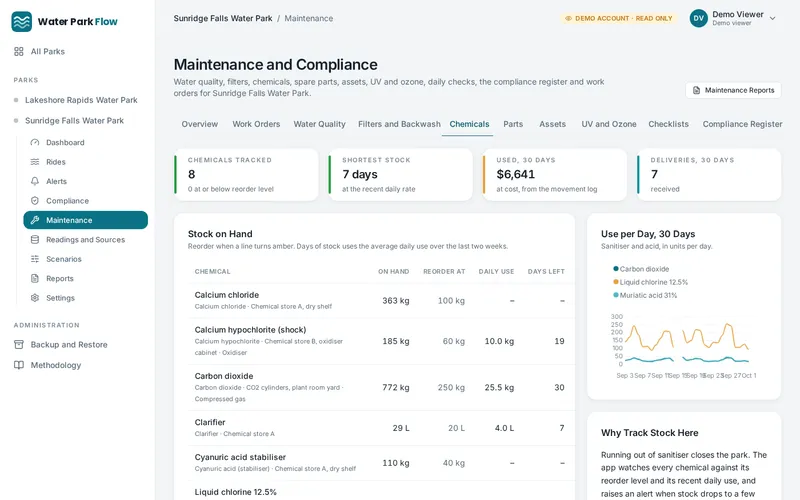Screen dimensions: 800x500
Task: Open the Parts tab
Action: tap(513, 124)
